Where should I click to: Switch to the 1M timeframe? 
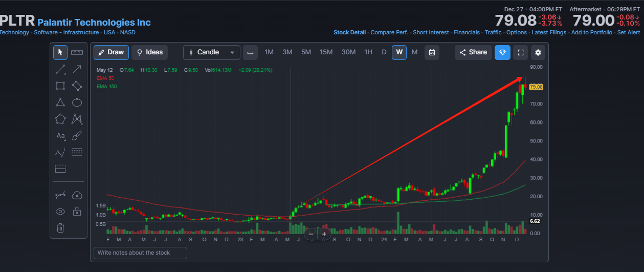click(269, 52)
